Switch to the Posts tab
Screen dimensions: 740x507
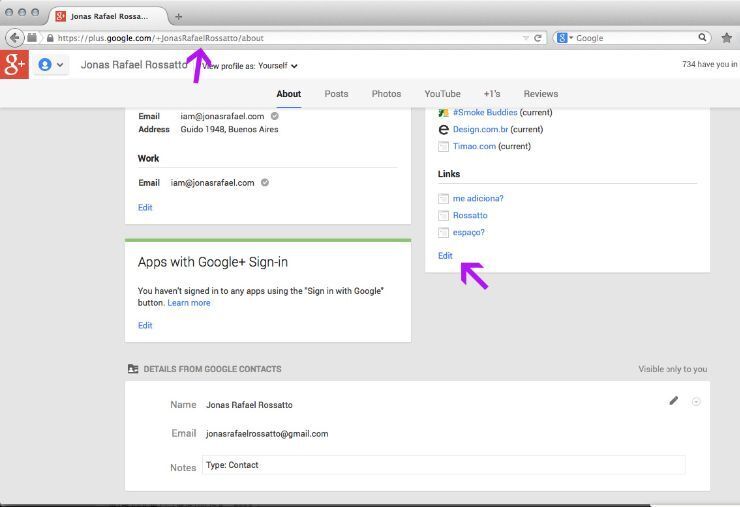[336, 94]
